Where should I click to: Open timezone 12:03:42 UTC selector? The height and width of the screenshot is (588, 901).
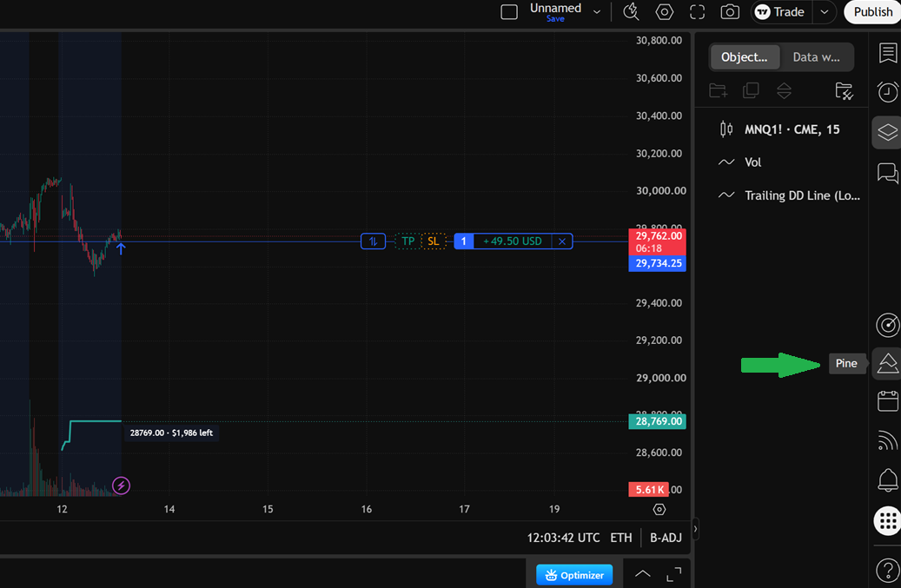pyautogui.click(x=563, y=538)
